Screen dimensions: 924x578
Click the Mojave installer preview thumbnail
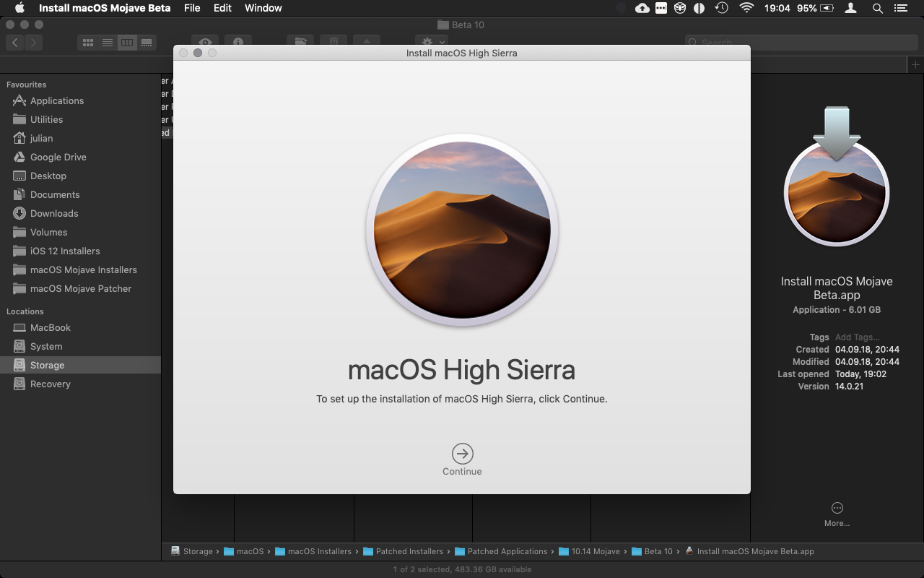tap(837, 177)
